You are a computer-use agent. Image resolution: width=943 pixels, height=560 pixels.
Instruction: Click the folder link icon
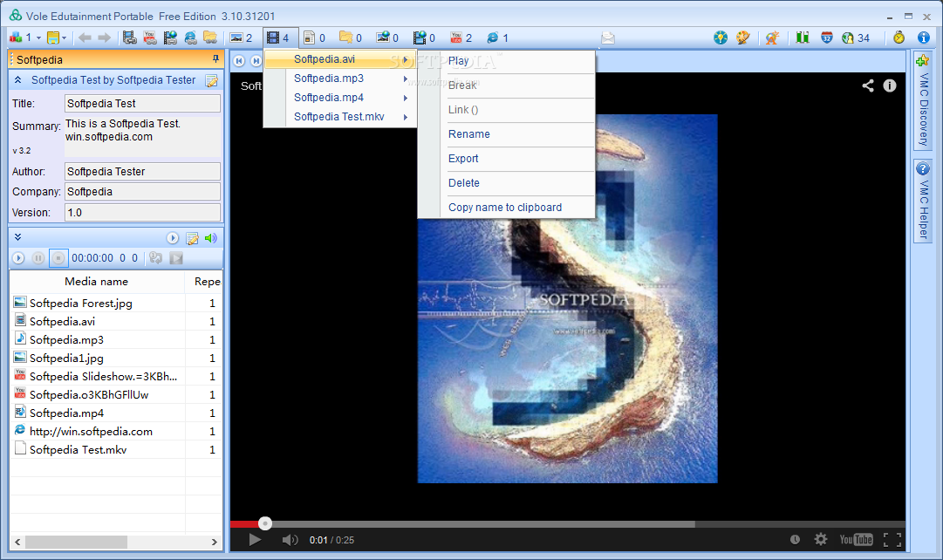click(210, 38)
